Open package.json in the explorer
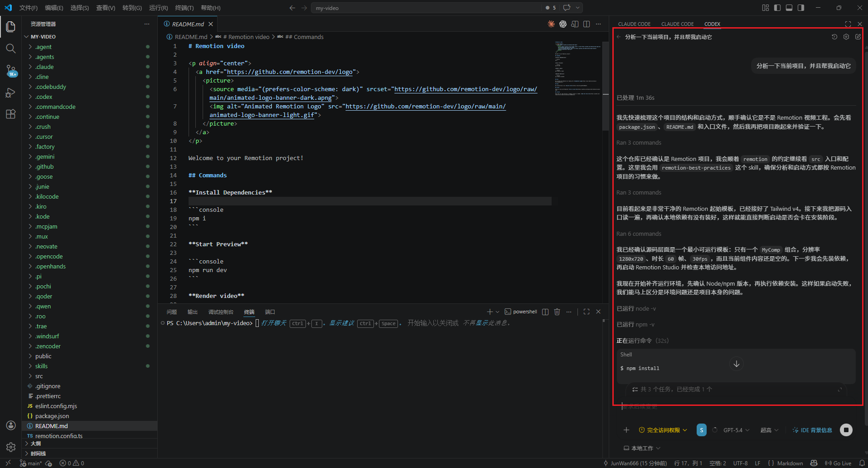This screenshot has width=868, height=468. click(x=52, y=416)
